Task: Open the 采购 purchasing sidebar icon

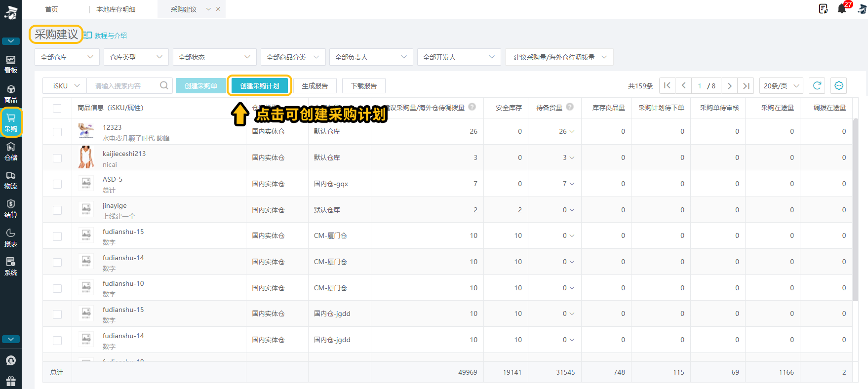Action: pyautogui.click(x=11, y=122)
